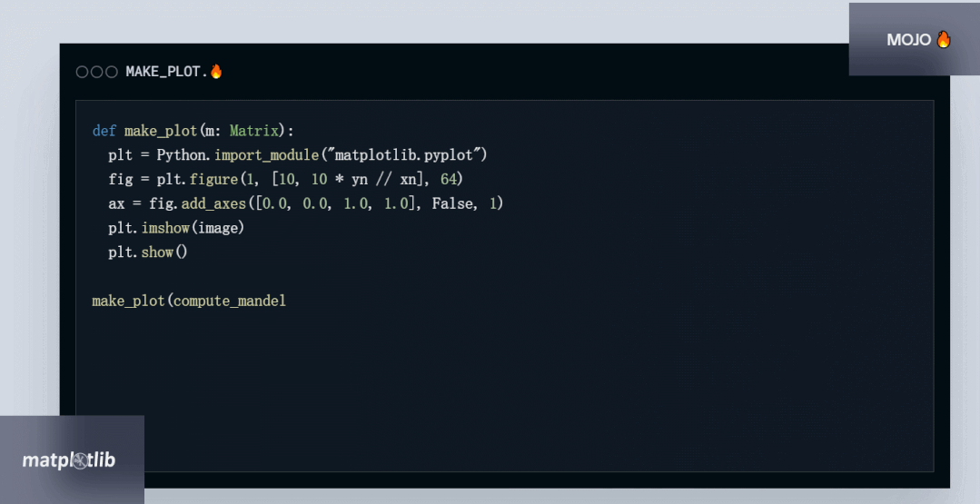Place cursor after compute_mandel text
The height and width of the screenshot is (504, 980).
point(287,301)
